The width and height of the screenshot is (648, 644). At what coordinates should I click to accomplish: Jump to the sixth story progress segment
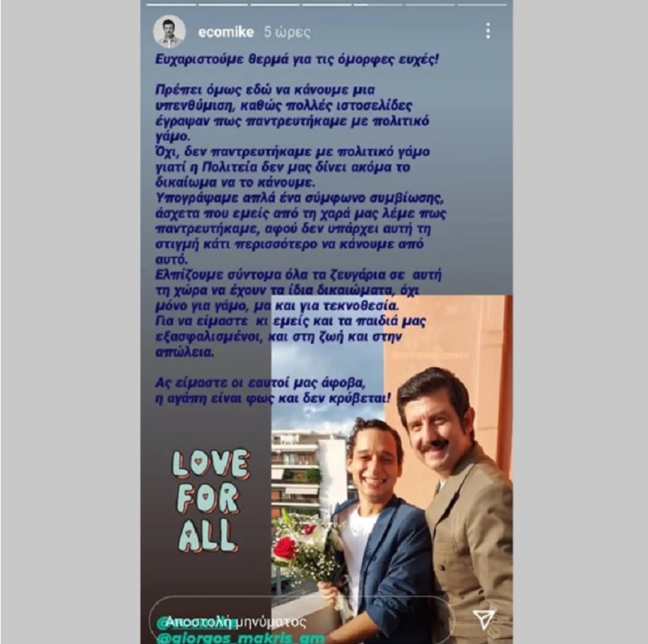pos(430,5)
